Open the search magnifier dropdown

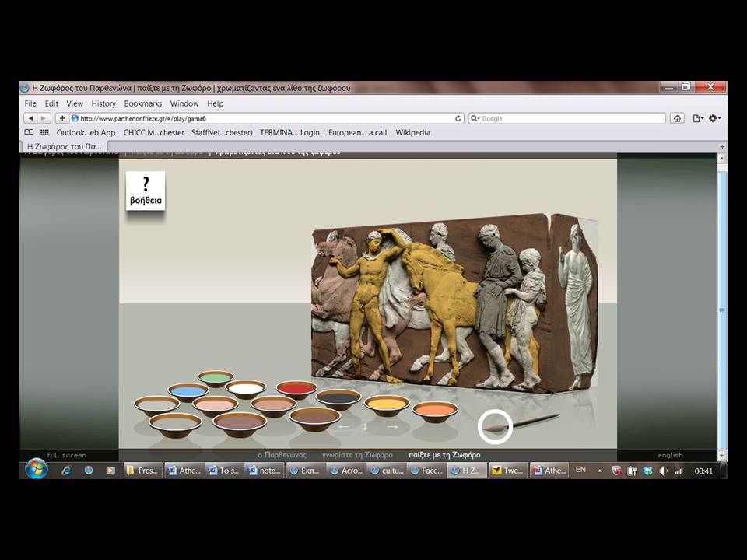click(475, 118)
